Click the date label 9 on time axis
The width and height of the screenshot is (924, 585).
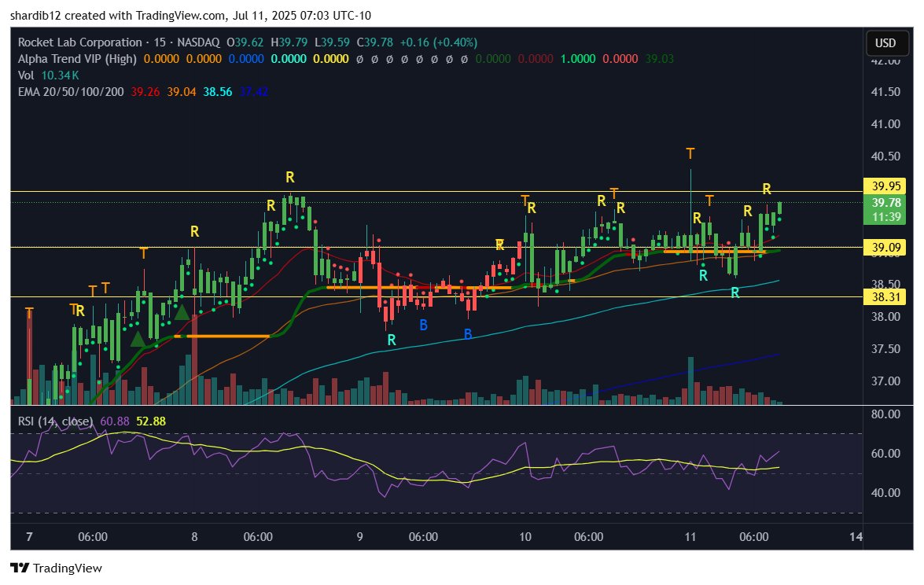359,537
